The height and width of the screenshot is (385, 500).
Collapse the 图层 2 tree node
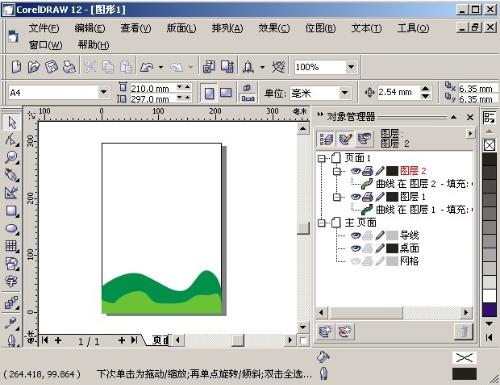point(337,171)
